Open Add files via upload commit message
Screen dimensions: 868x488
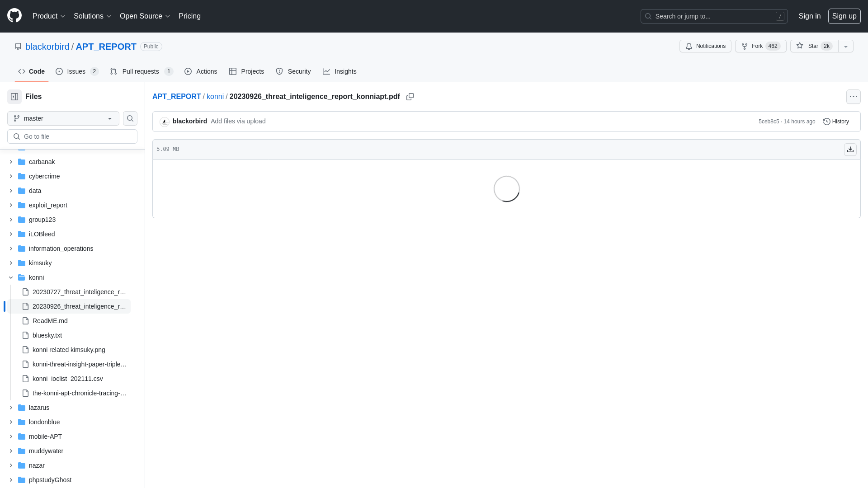(238, 121)
